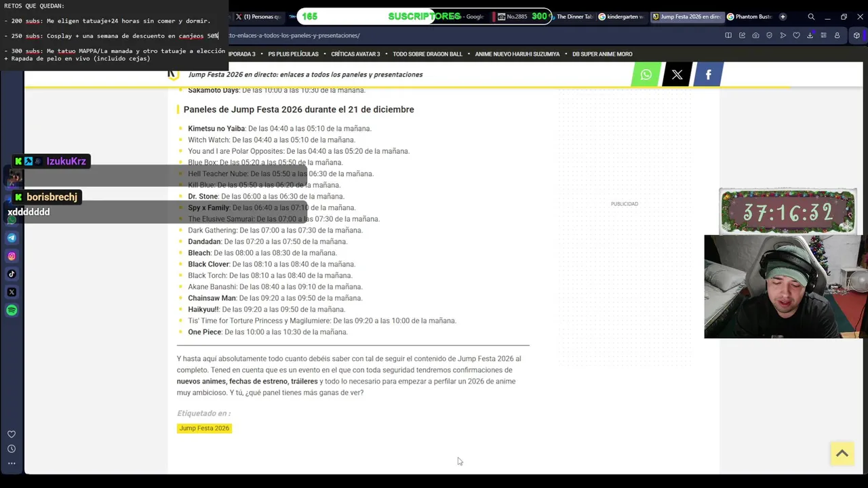Click the 'Dark Gathering' list entry

coord(275,230)
